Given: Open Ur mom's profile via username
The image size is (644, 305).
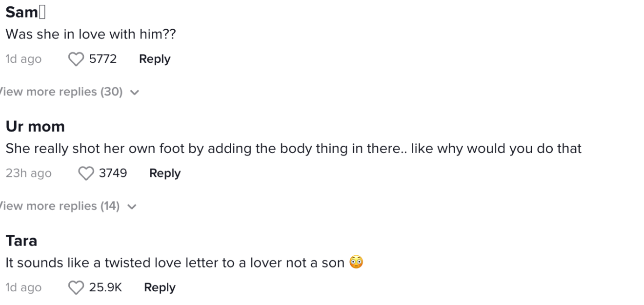Looking at the screenshot, I should [x=35, y=126].
